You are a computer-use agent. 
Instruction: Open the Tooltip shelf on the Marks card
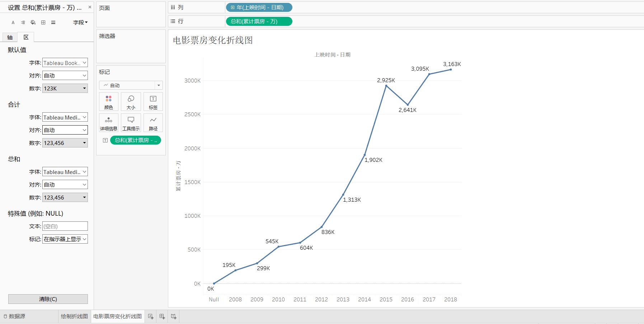coord(131,123)
